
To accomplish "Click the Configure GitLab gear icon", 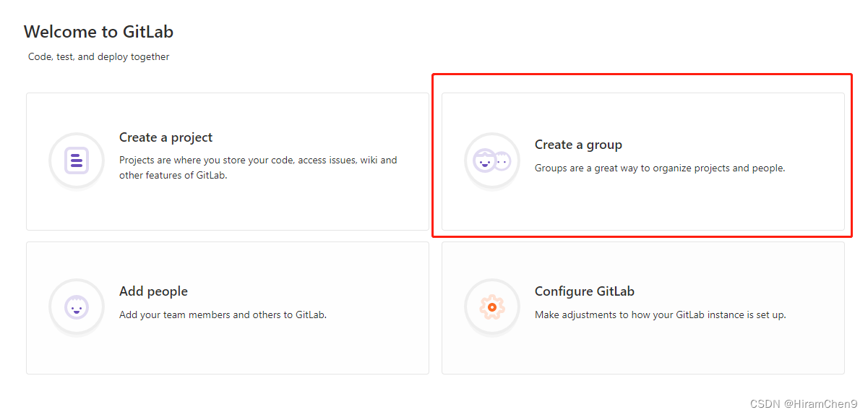I will [492, 307].
